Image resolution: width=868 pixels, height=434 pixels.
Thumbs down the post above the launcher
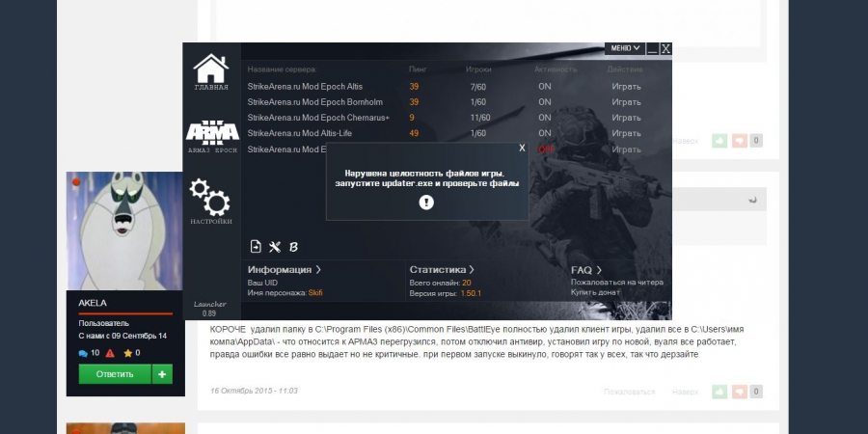(740, 141)
